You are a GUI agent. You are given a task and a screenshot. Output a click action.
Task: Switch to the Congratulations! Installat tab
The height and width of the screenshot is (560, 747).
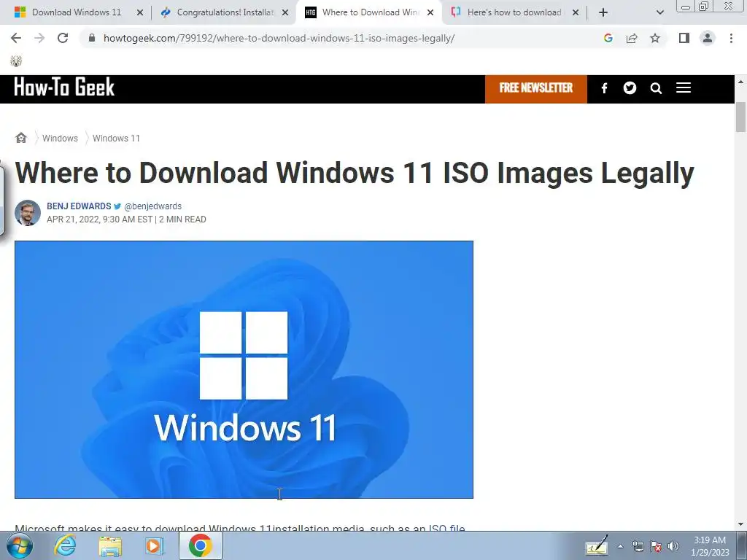225,12
